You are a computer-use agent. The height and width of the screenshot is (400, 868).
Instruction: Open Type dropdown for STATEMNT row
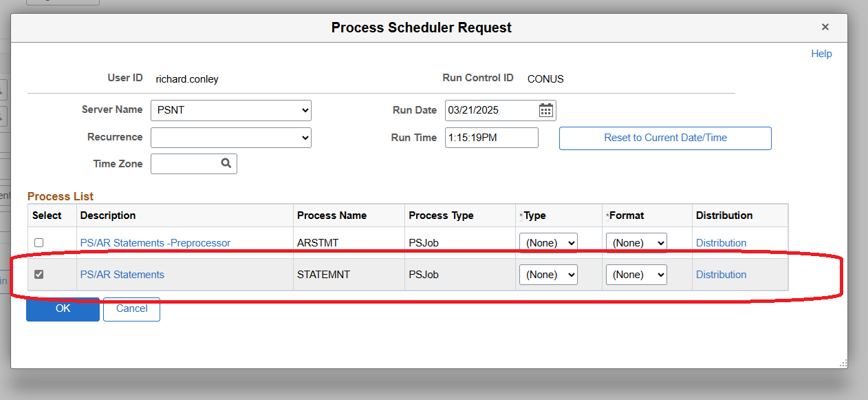[549, 275]
